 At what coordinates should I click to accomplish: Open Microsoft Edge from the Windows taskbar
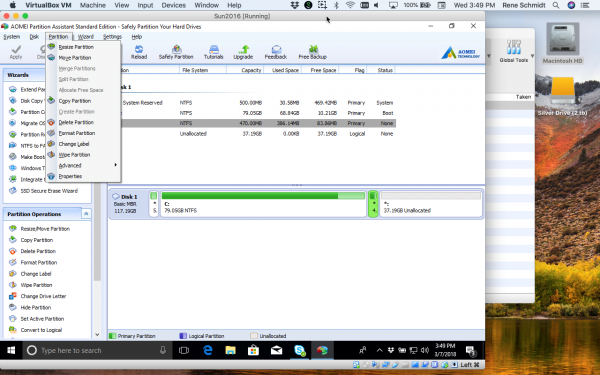(208, 350)
